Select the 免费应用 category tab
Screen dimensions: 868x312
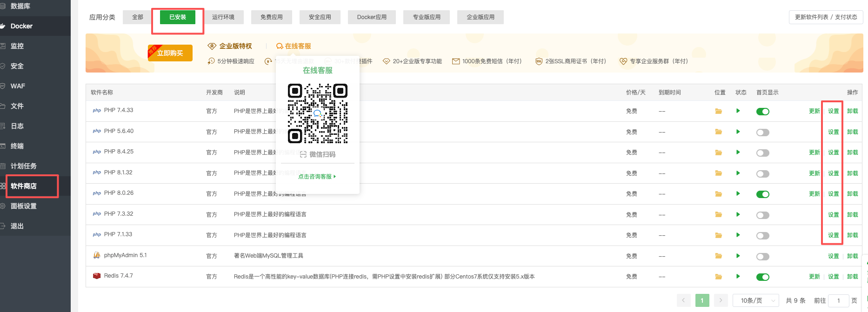[x=272, y=17]
